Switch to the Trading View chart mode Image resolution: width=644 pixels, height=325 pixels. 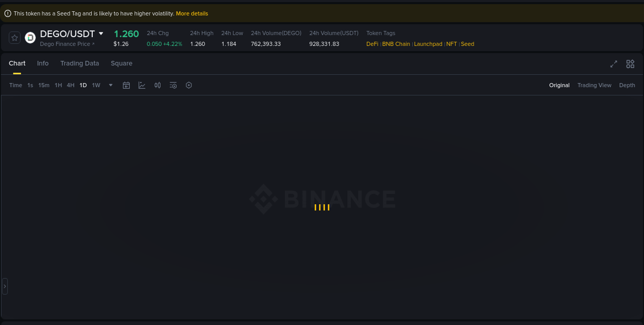click(x=594, y=85)
